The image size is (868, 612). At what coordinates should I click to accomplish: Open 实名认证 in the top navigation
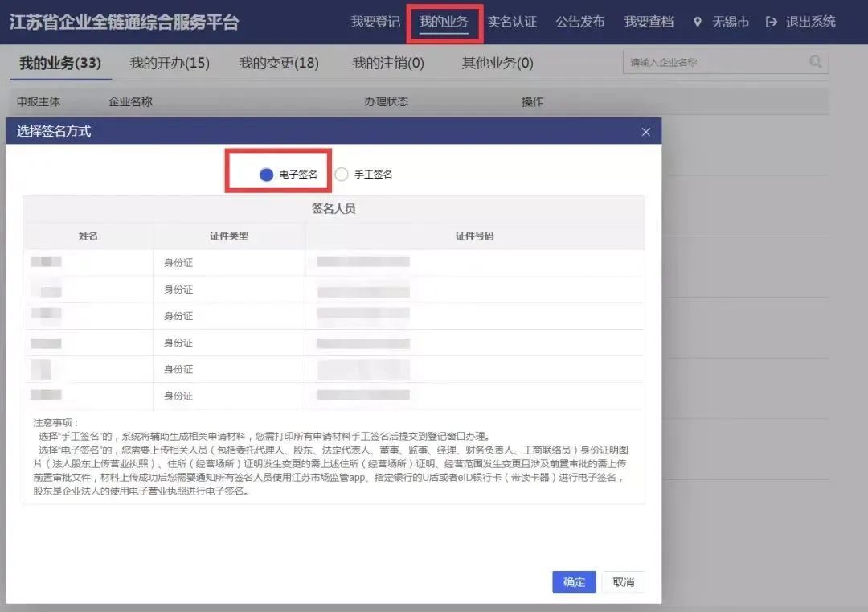click(512, 22)
